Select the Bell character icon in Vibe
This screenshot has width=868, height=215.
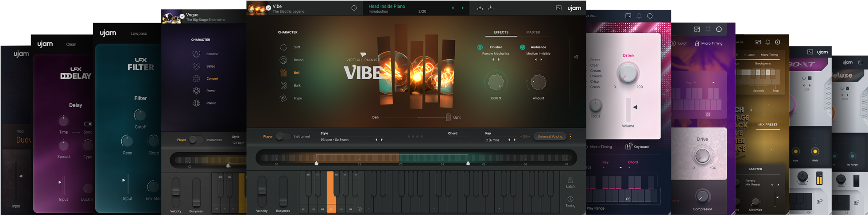point(283,73)
